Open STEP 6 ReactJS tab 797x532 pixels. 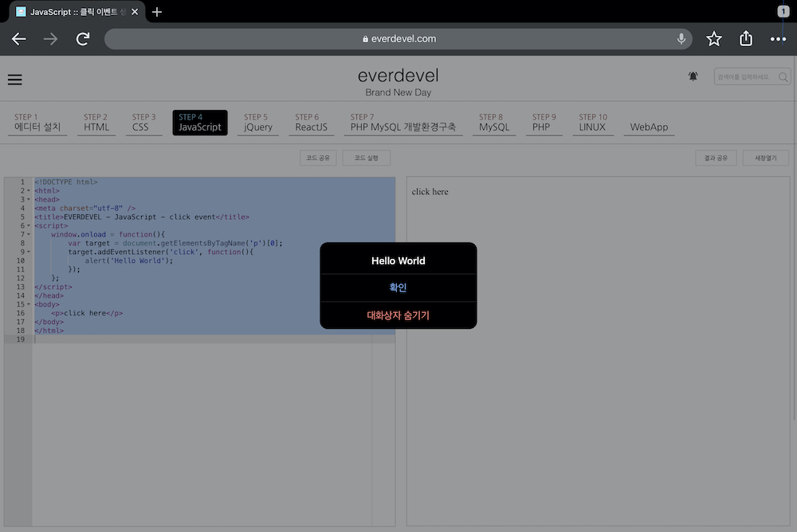(x=311, y=123)
